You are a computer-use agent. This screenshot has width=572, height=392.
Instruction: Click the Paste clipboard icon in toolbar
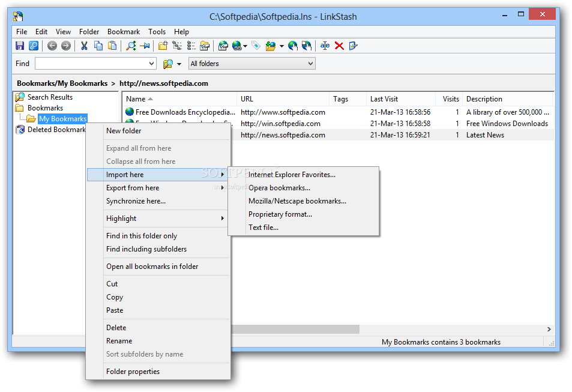pos(112,46)
